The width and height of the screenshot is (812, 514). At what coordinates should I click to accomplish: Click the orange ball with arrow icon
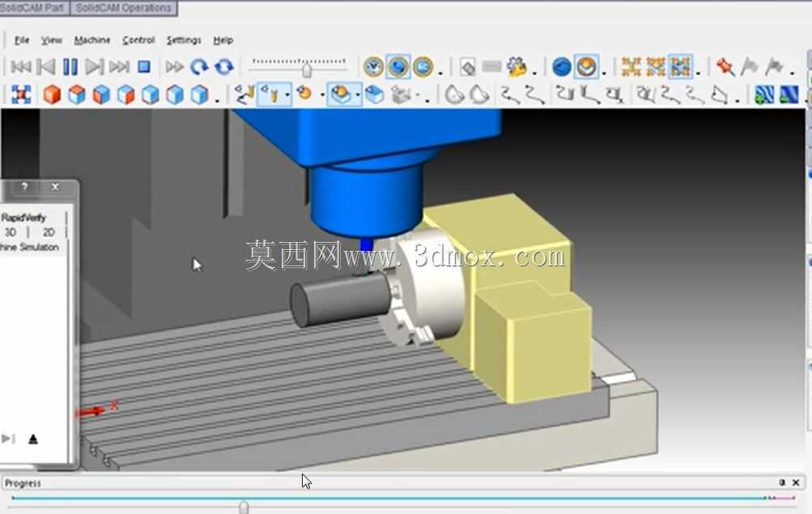click(304, 94)
